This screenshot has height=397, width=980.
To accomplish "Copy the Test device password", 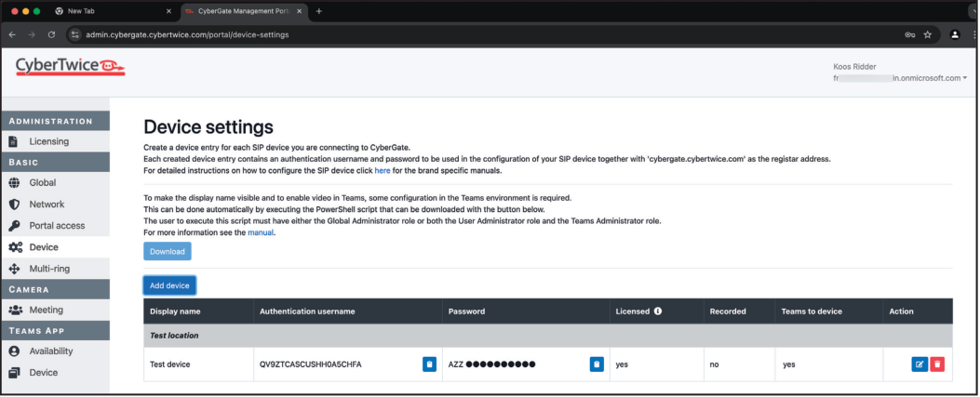I will coord(597,364).
